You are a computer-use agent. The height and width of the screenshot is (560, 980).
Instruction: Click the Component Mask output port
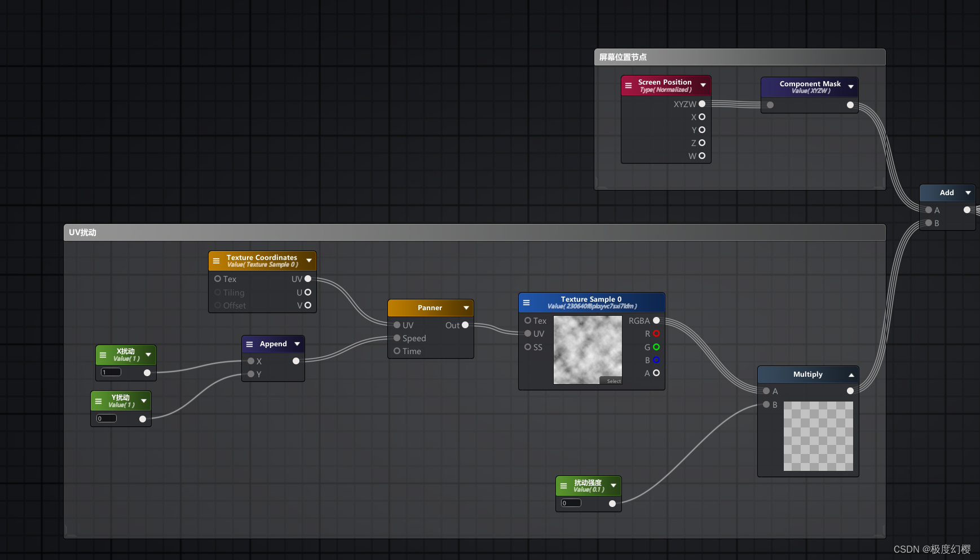850,105
